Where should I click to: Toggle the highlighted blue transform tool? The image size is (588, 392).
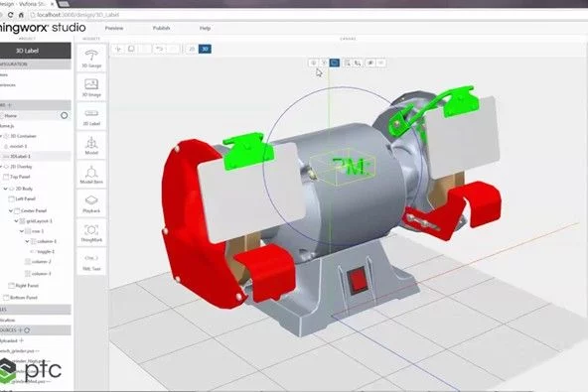click(x=335, y=63)
